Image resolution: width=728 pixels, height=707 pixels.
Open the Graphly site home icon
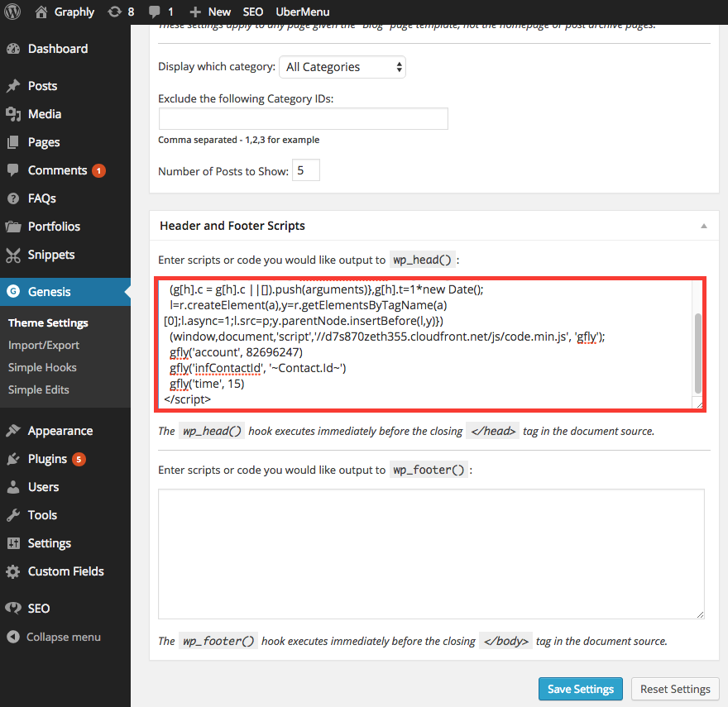click(x=41, y=12)
